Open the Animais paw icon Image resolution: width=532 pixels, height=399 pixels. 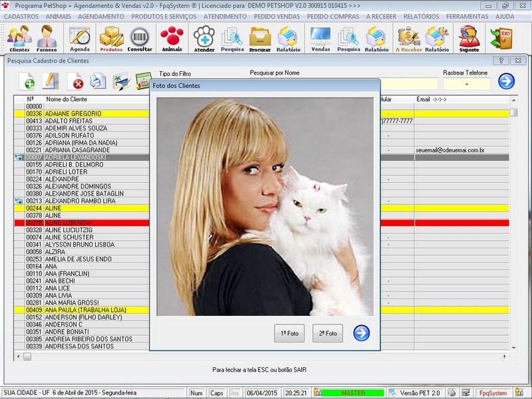point(172,39)
